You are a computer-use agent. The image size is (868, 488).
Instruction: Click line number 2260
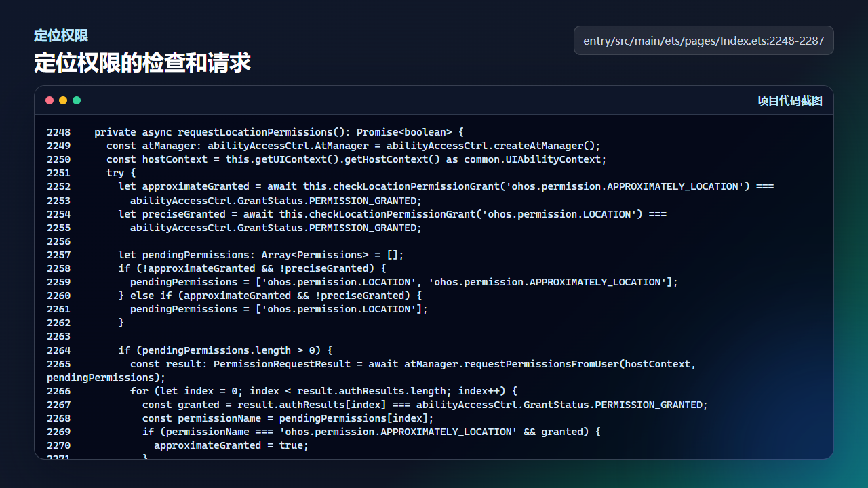tap(58, 296)
